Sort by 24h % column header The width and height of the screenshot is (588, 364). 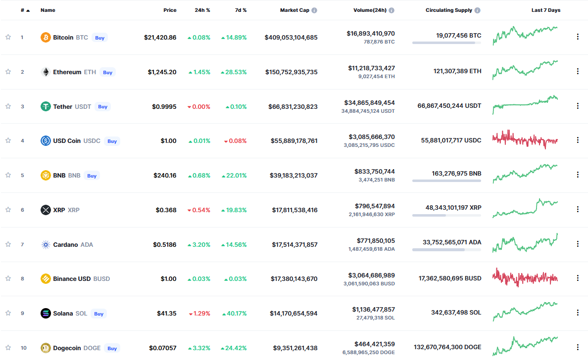pos(202,10)
